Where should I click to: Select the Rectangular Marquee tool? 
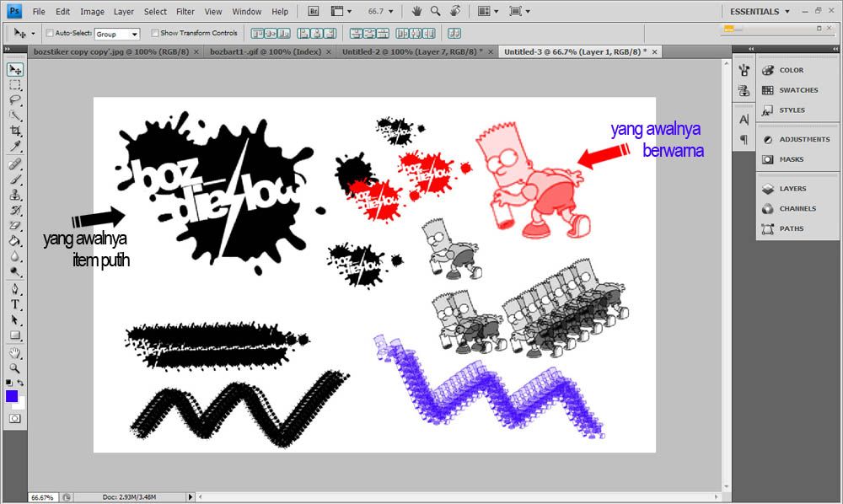click(x=14, y=85)
